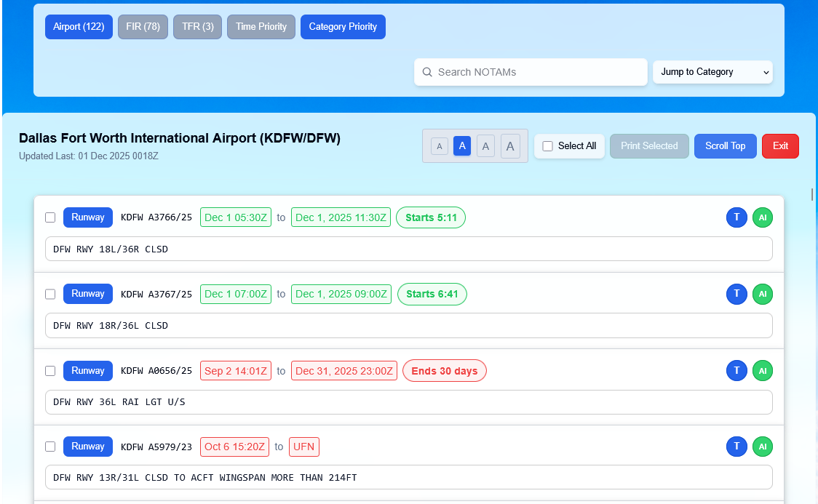Click the NOTAM ID 'KDFW A3767/25'
The image size is (818, 504).
point(156,294)
